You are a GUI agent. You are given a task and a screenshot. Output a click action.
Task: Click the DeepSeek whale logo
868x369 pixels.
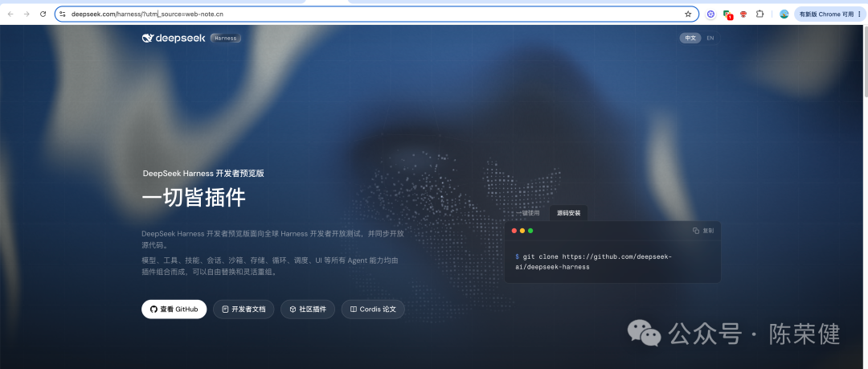pos(174,38)
